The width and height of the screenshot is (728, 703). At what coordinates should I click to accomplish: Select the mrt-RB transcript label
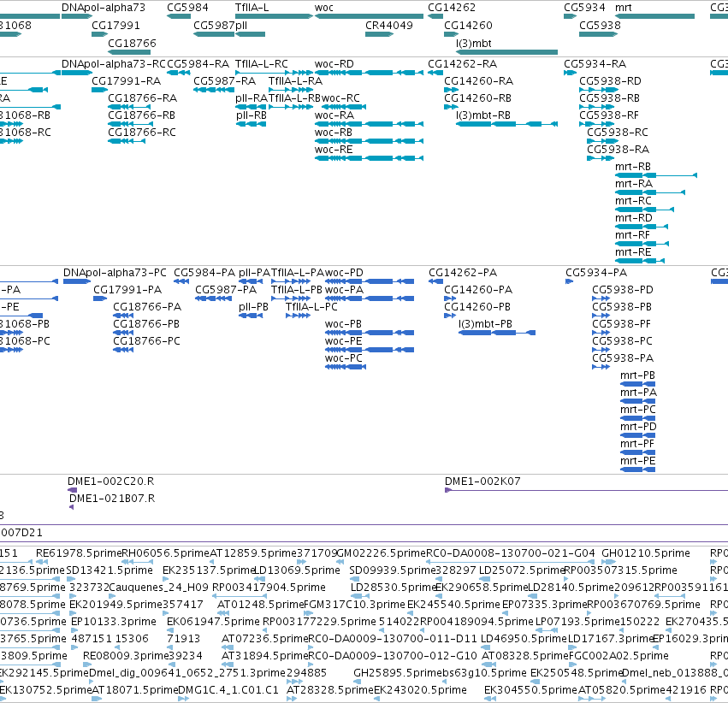click(x=632, y=167)
